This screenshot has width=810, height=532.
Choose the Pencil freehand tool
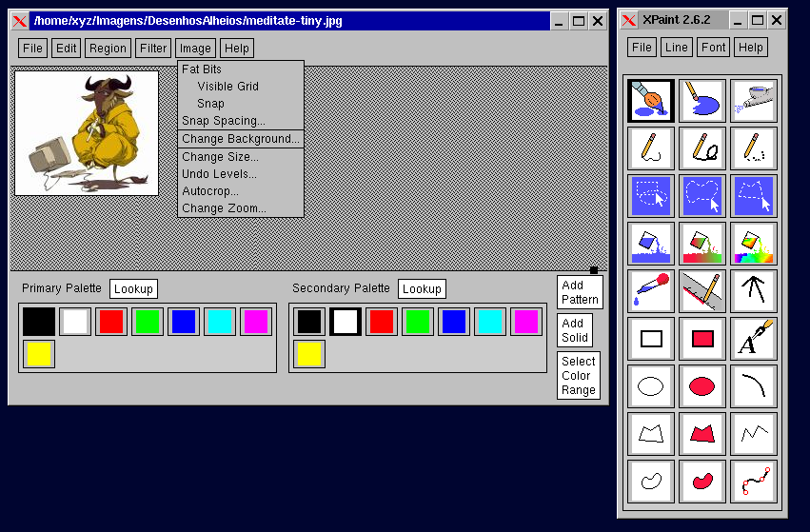(651, 148)
